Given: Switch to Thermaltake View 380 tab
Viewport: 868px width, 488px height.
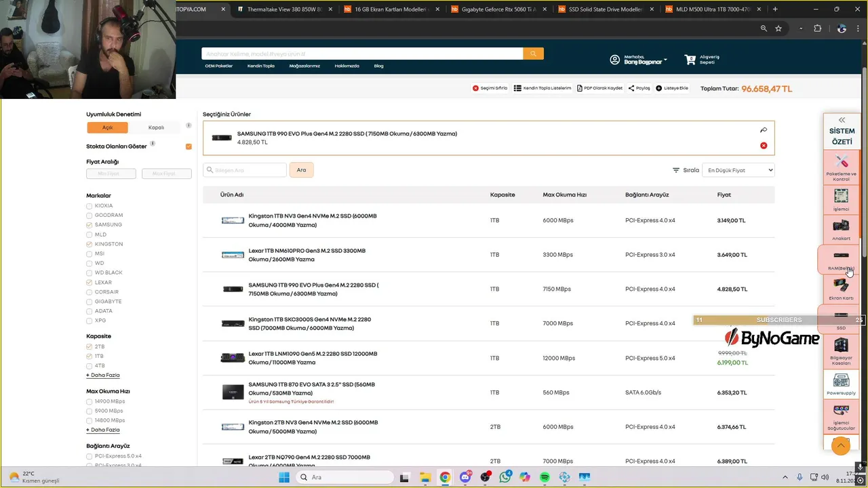Looking at the screenshot, I should click(283, 9).
